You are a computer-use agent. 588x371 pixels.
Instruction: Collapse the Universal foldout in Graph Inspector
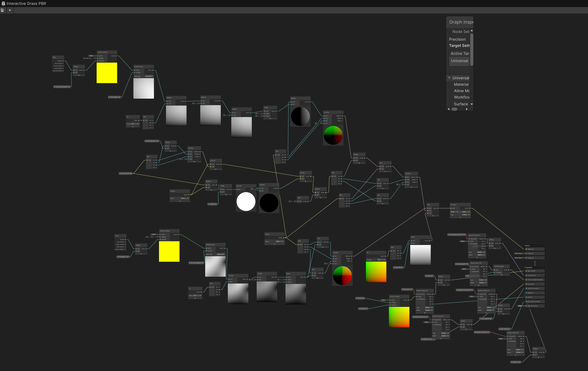(x=449, y=78)
